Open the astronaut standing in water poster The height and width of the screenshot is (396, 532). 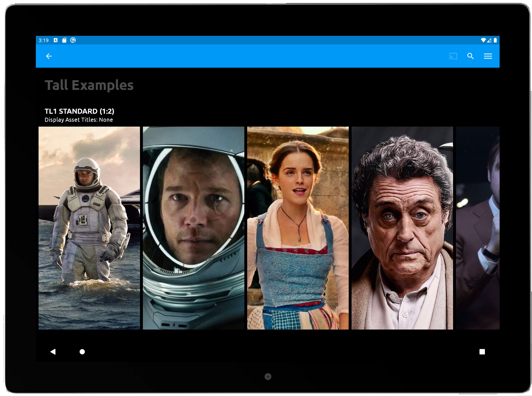[x=89, y=228]
